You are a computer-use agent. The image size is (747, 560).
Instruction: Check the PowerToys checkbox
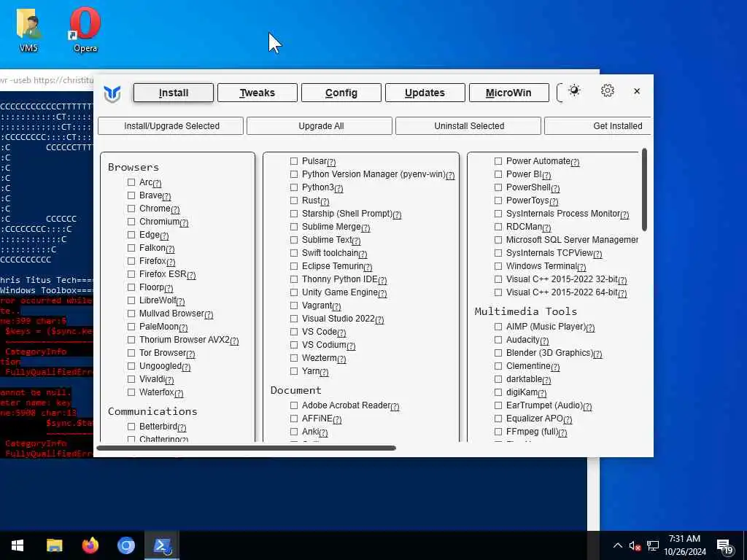tap(498, 201)
